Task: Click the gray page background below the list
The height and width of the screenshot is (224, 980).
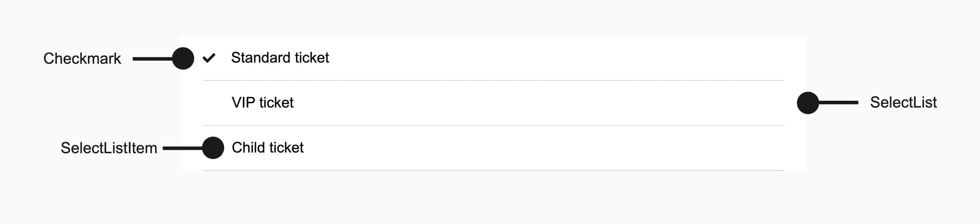Action: (490, 199)
